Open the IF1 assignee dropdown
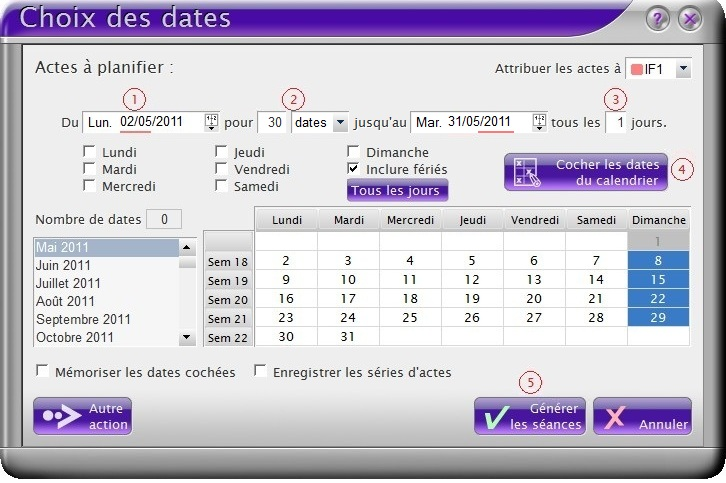This screenshot has width=726, height=483. click(682, 69)
